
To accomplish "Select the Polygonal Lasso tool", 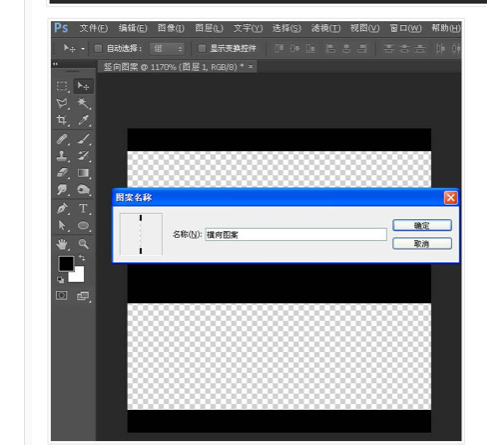I will (x=62, y=103).
